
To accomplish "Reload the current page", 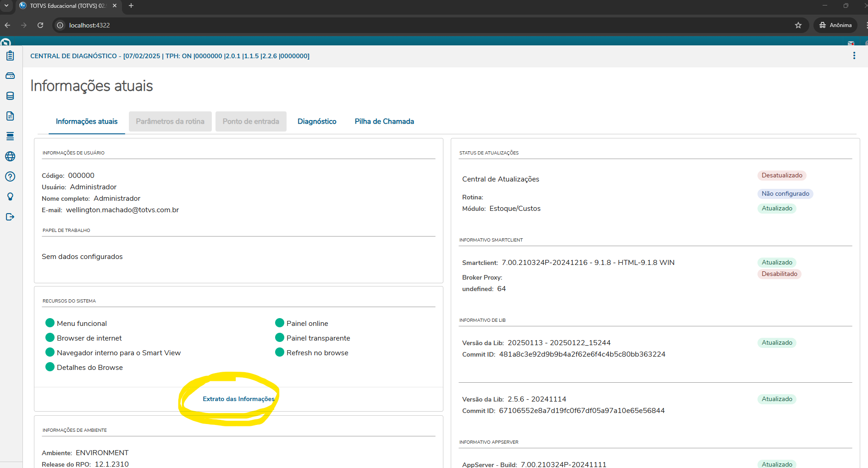I will pyautogui.click(x=40, y=25).
